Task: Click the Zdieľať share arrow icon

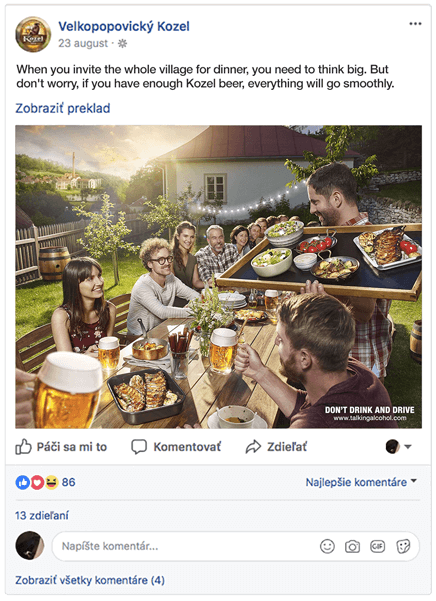Action: [253, 447]
